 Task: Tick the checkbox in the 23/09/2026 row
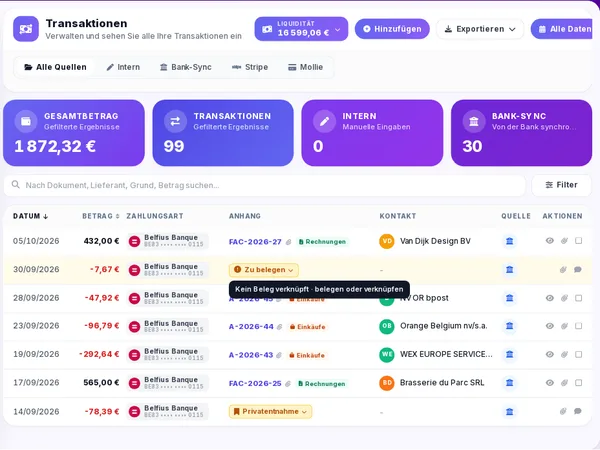click(579, 326)
